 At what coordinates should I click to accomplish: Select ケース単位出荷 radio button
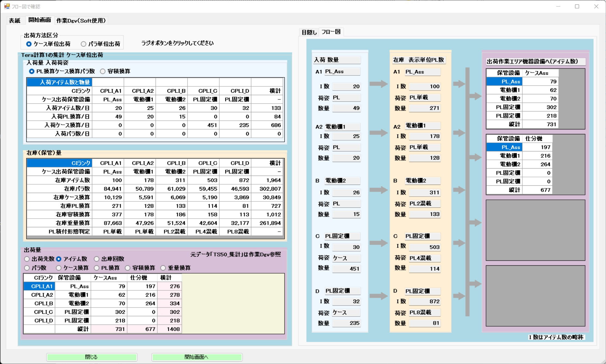pyautogui.click(x=29, y=44)
